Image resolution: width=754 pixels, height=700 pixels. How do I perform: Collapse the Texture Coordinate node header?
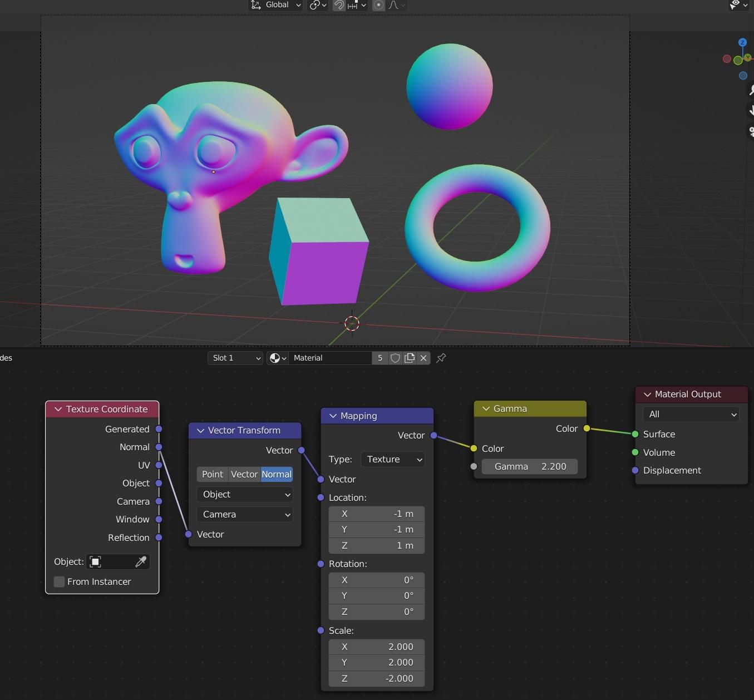pyautogui.click(x=58, y=409)
